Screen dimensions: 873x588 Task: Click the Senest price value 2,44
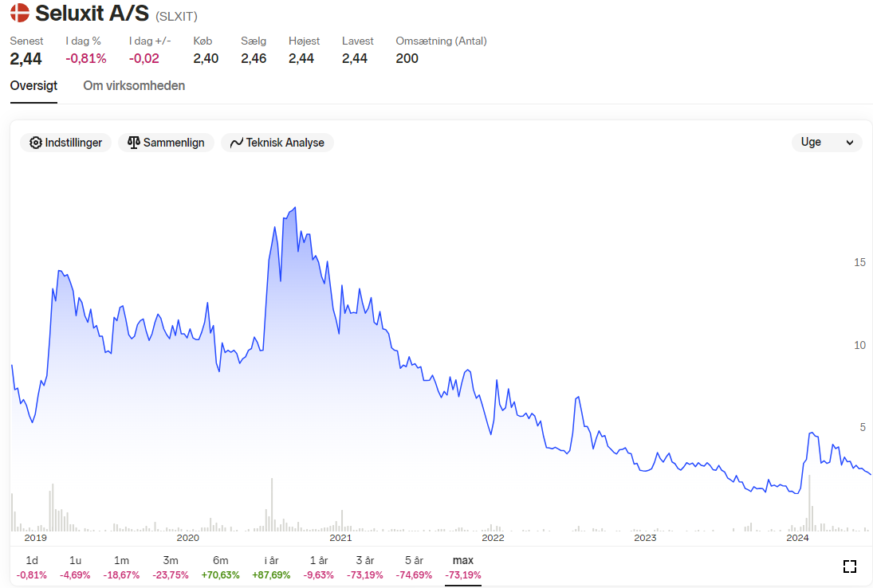(26, 58)
